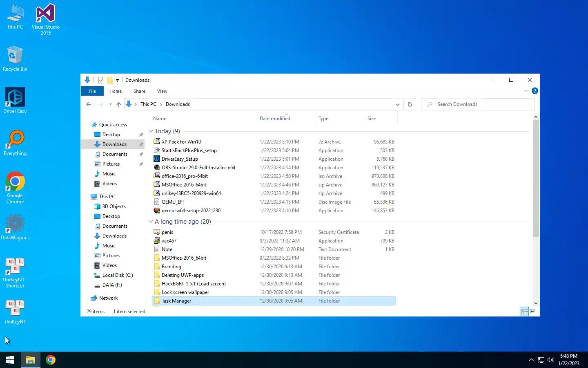The width and height of the screenshot is (588, 368).
Task: Open network status tray icon
Action: coord(541,360)
